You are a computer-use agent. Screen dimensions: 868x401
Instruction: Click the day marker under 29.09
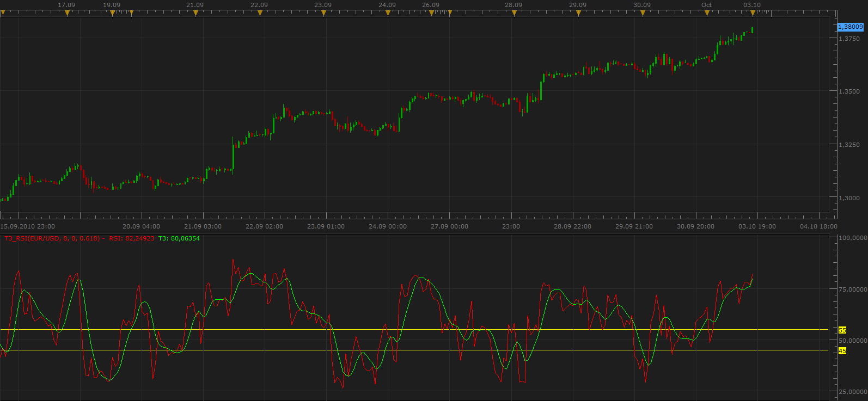pos(578,13)
